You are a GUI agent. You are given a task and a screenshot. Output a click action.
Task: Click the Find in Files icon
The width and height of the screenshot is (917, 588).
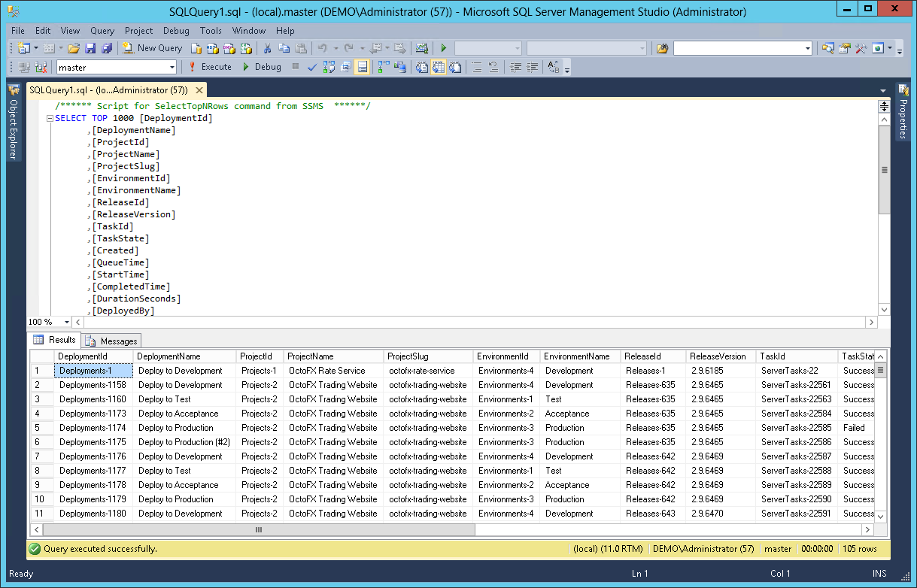coord(662,48)
